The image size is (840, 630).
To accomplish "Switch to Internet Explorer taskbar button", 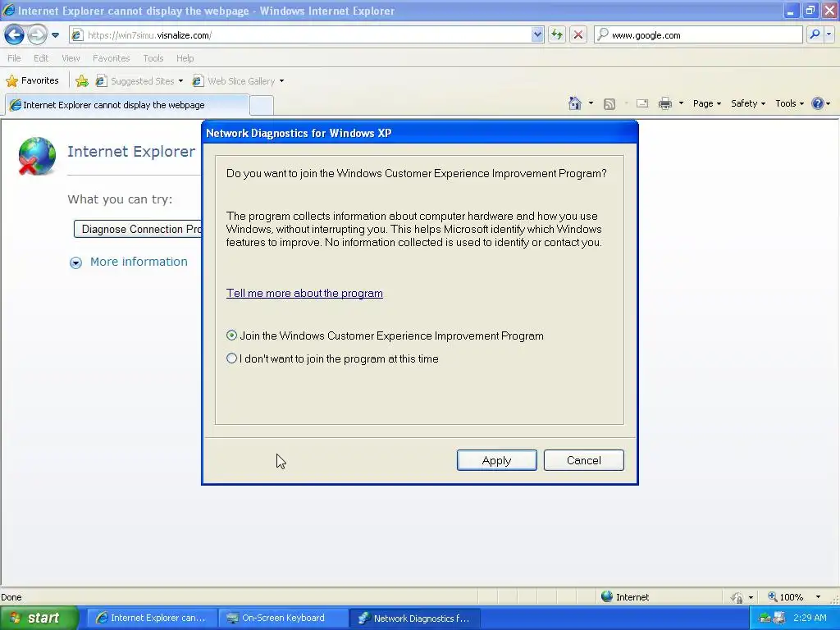I will tap(152, 618).
